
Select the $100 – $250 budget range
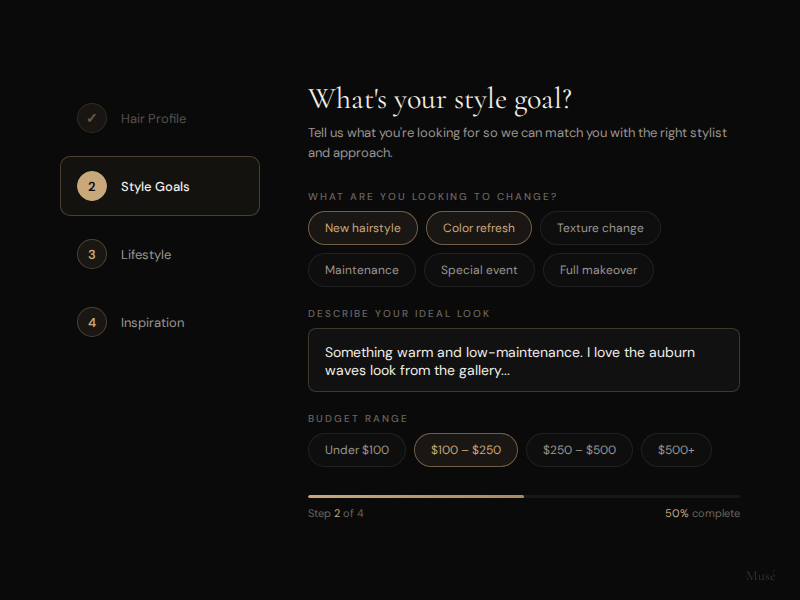pyautogui.click(x=466, y=450)
